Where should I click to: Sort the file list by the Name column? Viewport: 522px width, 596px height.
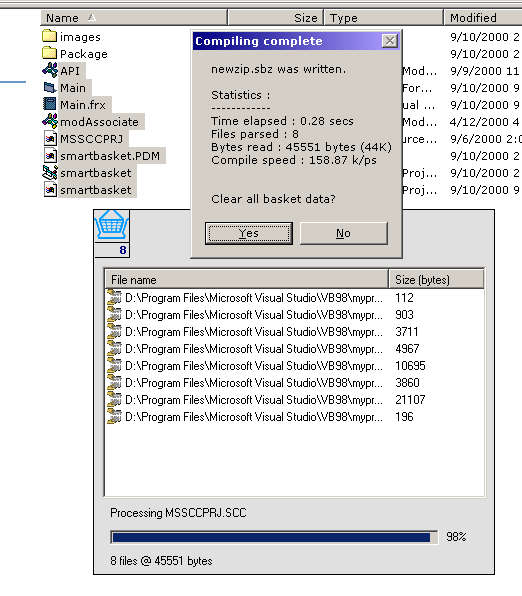[x=134, y=18]
